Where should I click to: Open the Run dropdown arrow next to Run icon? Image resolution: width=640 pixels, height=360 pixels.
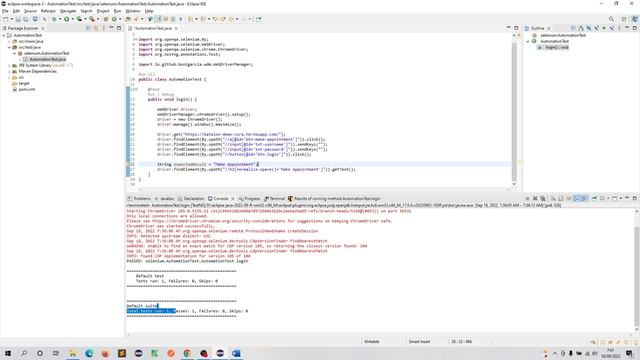(73, 19)
